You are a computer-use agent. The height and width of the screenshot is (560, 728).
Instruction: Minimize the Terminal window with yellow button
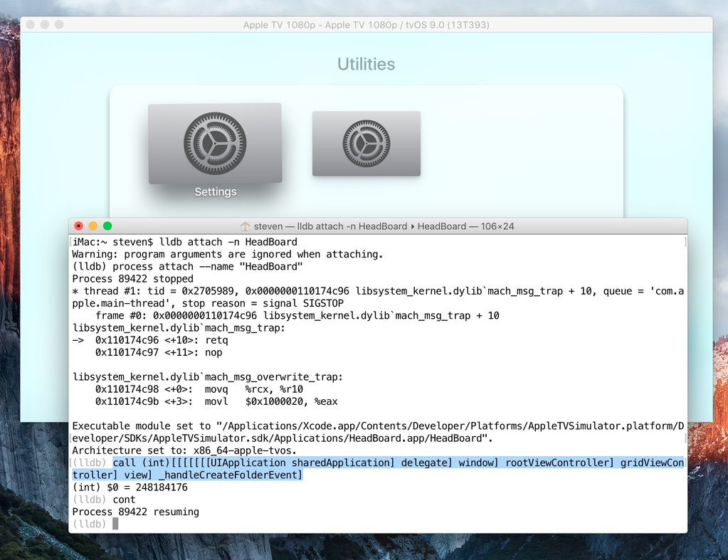coord(93,226)
